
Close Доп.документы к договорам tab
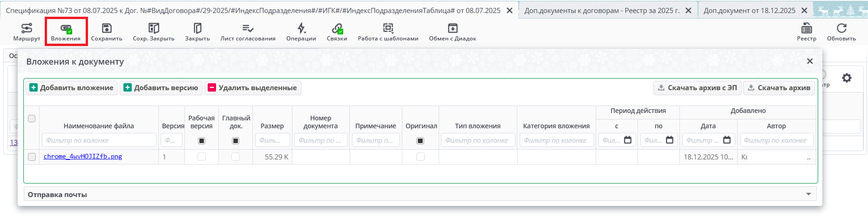688,10
